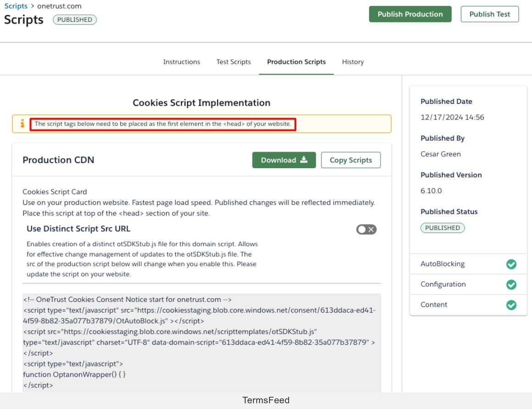Click the Cookies Script Implementation heading

[x=202, y=102]
